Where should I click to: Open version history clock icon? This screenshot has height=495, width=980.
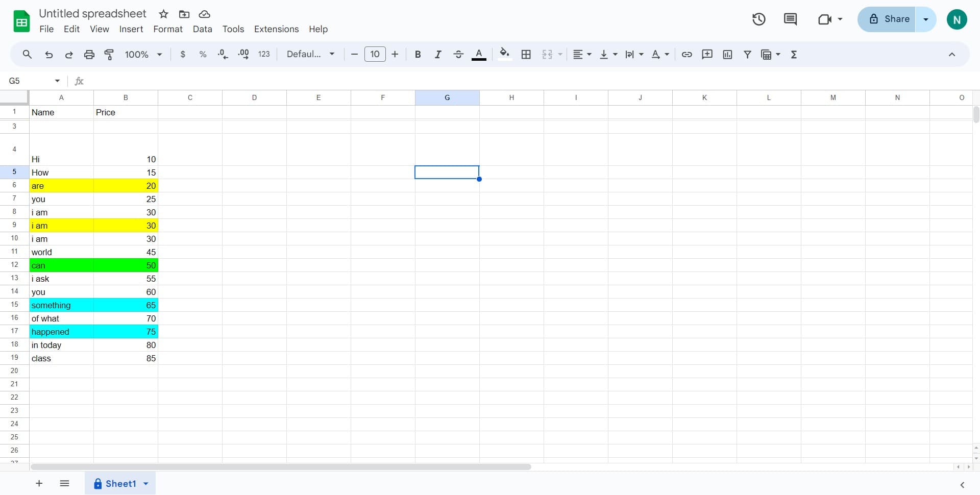(758, 19)
